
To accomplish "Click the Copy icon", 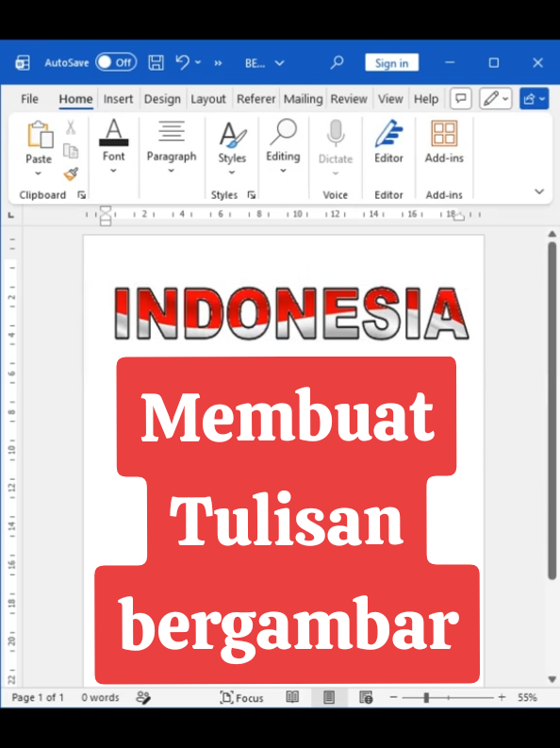I will [71, 151].
